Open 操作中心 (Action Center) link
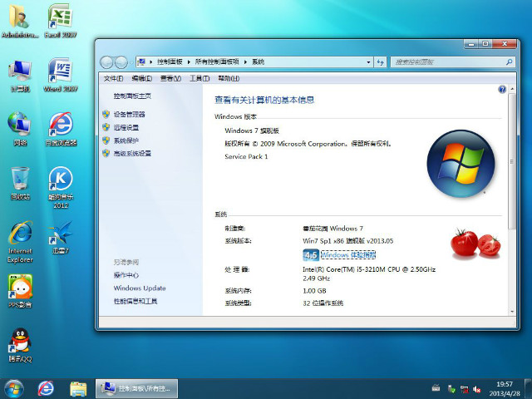 tap(126, 275)
